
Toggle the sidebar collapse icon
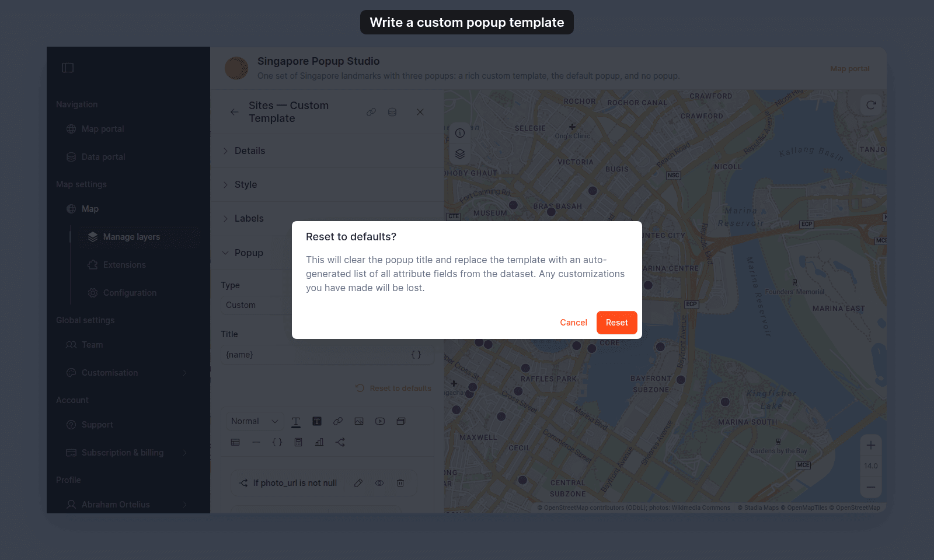pyautogui.click(x=68, y=68)
